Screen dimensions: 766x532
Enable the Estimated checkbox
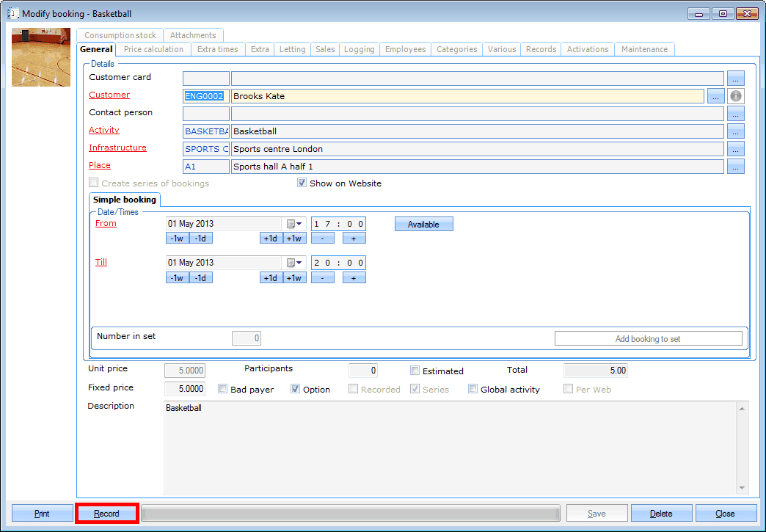click(x=415, y=371)
